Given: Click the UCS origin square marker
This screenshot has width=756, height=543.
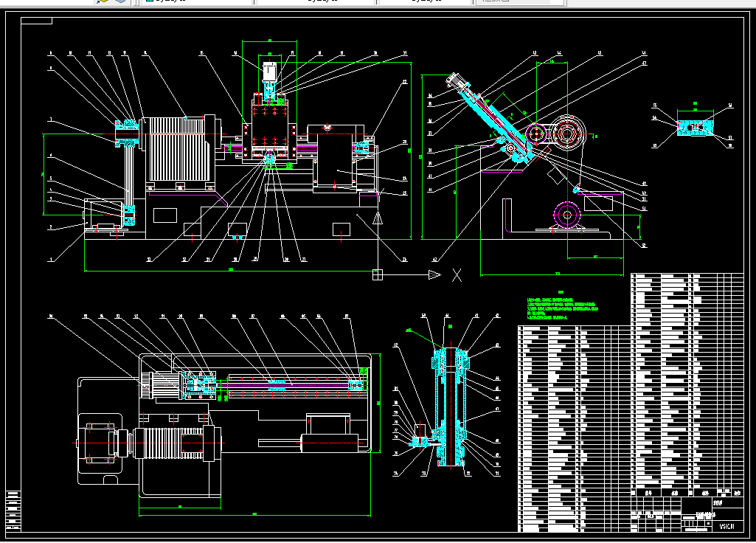Looking at the screenshot, I should [378, 275].
